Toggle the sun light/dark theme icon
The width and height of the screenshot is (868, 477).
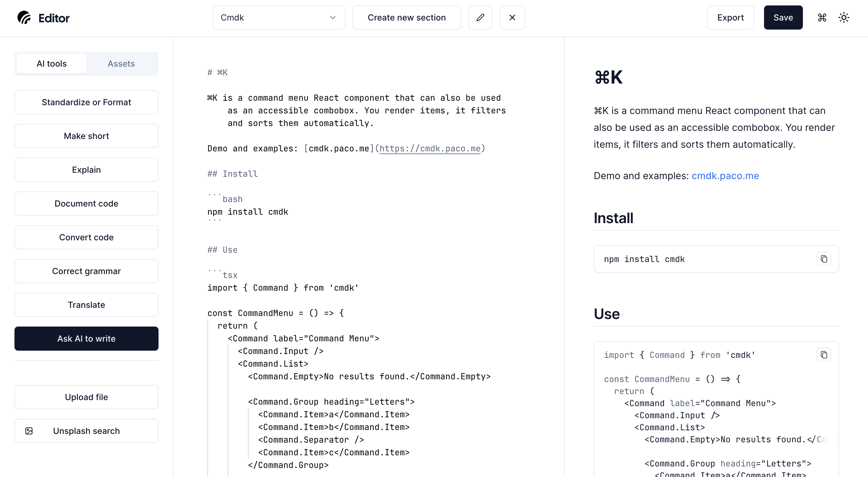tap(843, 17)
